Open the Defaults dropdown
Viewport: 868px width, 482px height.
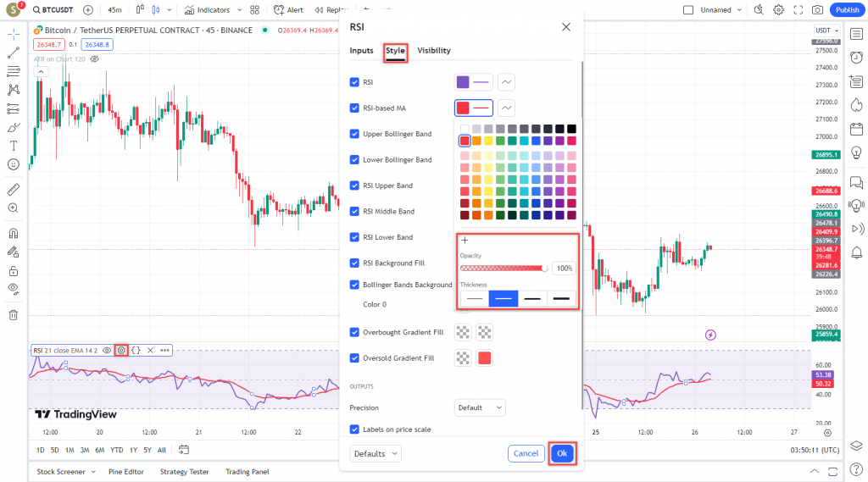click(x=376, y=454)
